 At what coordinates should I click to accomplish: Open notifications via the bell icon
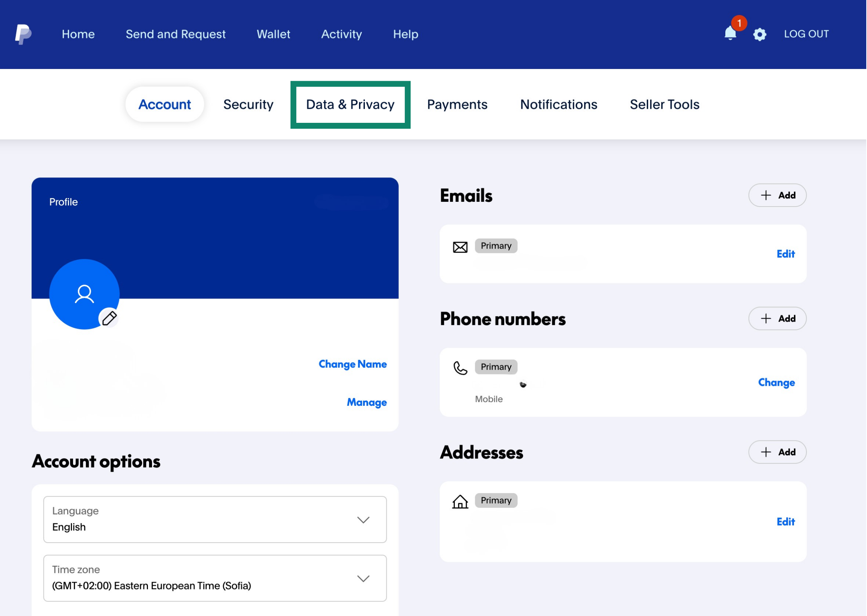730,35
